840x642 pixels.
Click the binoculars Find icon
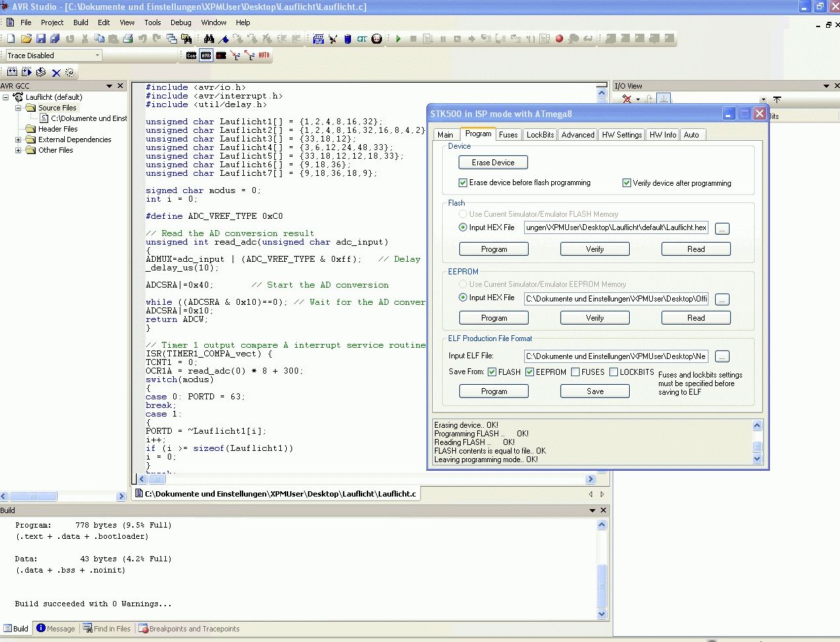[209, 39]
